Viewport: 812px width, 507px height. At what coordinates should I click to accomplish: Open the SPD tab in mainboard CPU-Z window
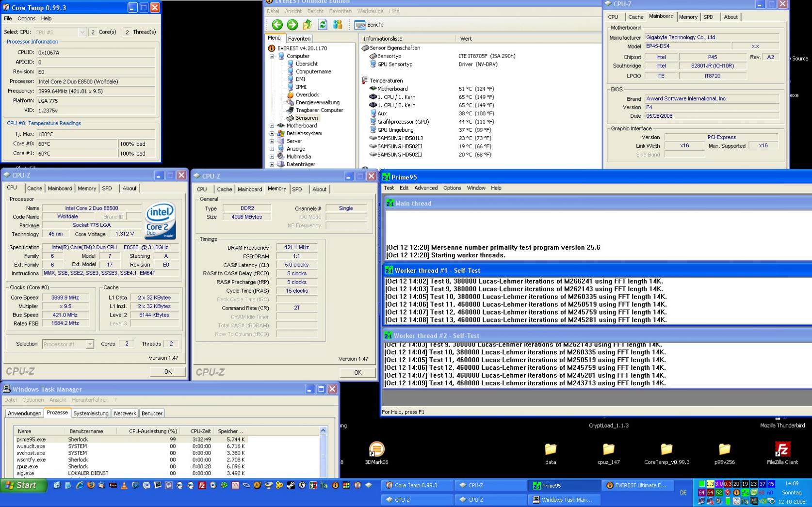tap(708, 17)
